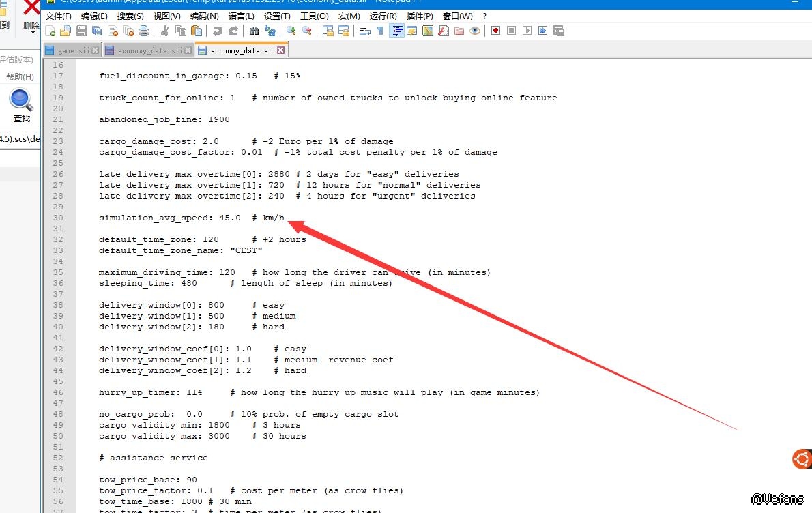Open 帮助(H) menu in background window

[x=20, y=76]
